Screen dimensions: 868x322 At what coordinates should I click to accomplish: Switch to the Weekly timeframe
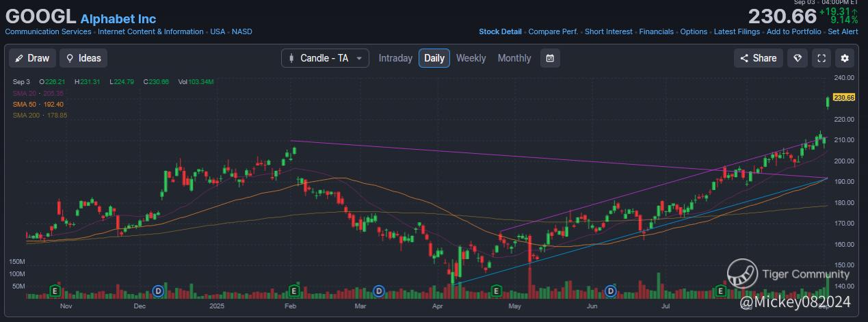[471, 58]
